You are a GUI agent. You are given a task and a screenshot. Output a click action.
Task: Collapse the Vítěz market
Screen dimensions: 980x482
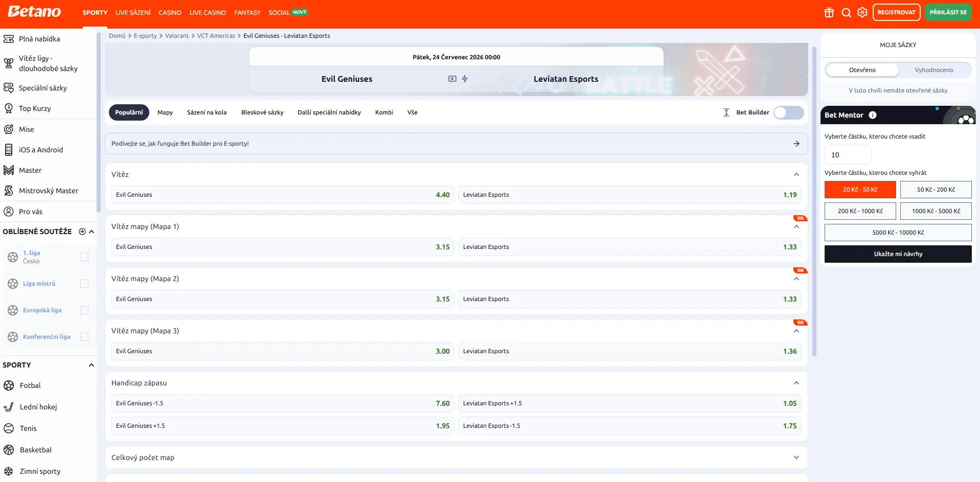tap(796, 174)
